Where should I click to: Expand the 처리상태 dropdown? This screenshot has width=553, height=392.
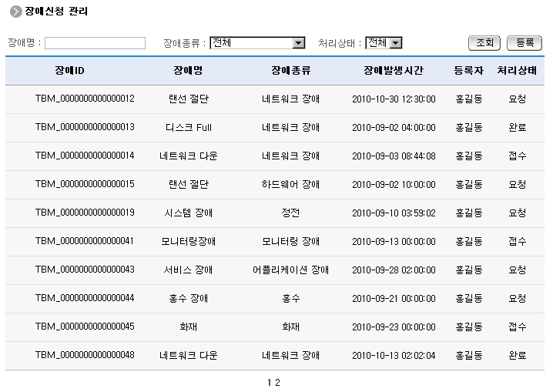pos(396,43)
